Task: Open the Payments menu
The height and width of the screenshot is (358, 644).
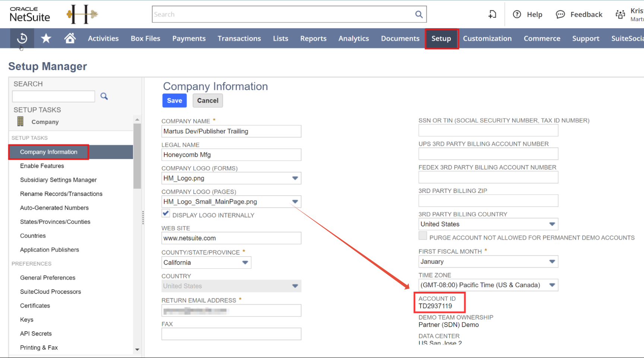Action: point(189,38)
